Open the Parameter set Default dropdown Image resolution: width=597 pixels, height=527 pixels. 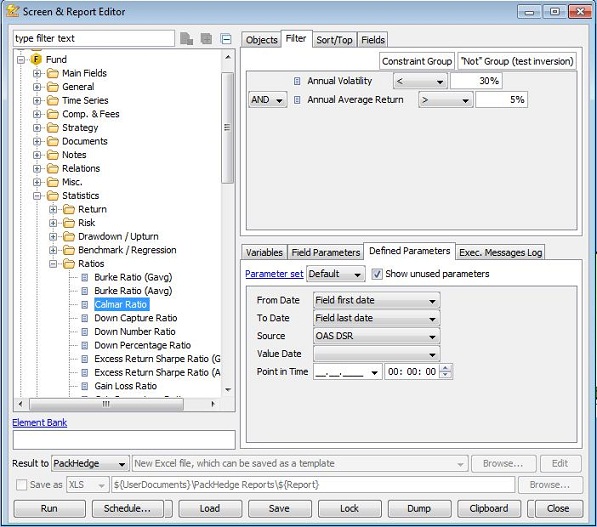(x=335, y=274)
